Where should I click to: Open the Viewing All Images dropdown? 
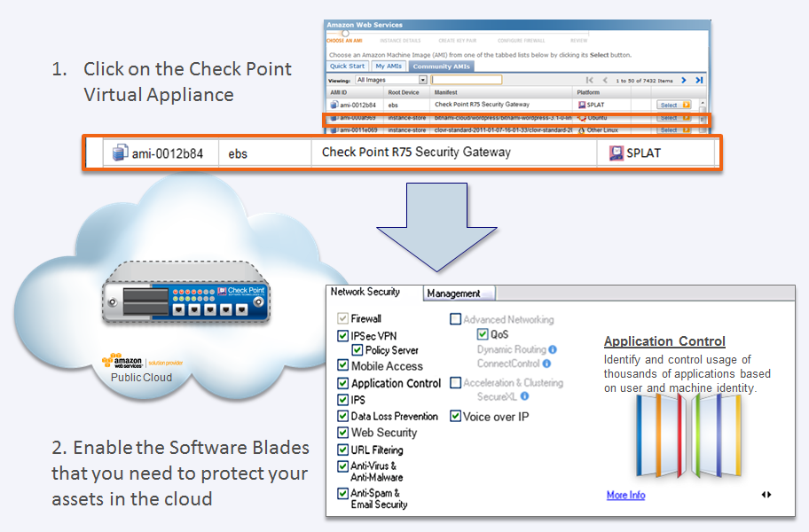(391, 80)
